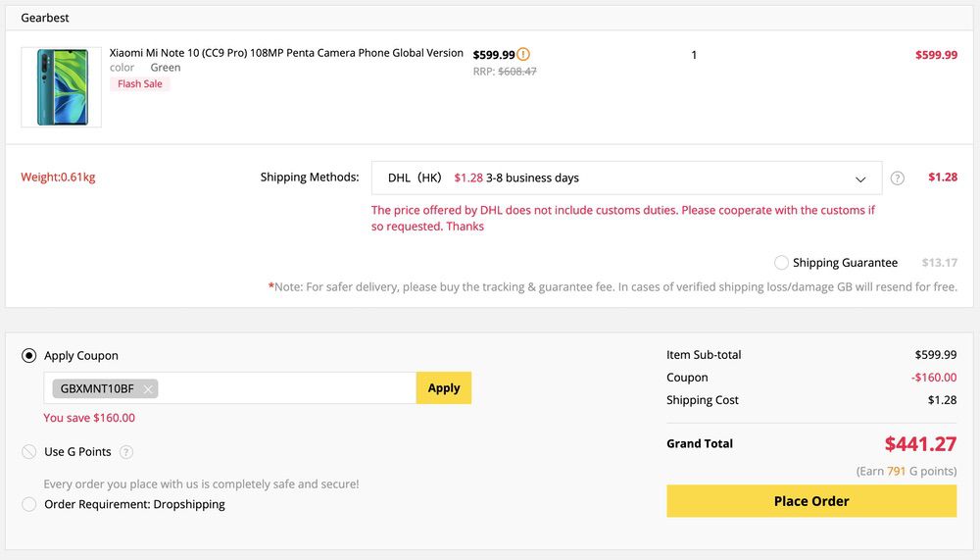Click the shipping dropdown chevron arrow
The height and width of the screenshot is (560, 980).
pyautogui.click(x=860, y=179)
